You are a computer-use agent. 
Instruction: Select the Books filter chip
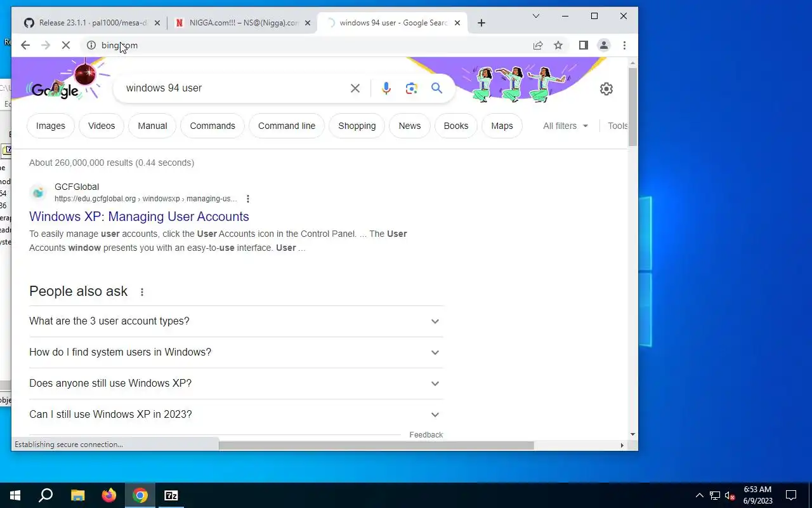click(456, 126)
